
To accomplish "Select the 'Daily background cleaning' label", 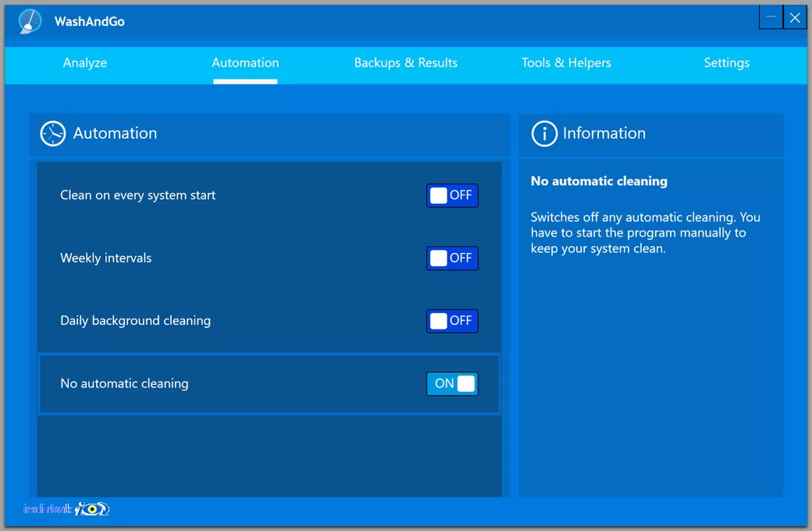I will [135, 321].
